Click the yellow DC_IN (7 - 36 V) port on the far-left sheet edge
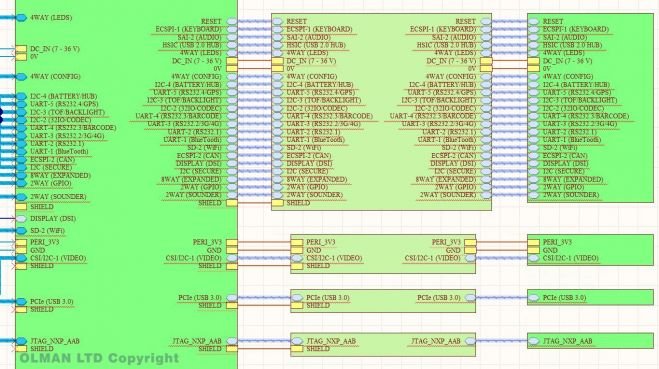Image resolution: width=659 pixels, height=369 pixels. (x=21, y=49)
